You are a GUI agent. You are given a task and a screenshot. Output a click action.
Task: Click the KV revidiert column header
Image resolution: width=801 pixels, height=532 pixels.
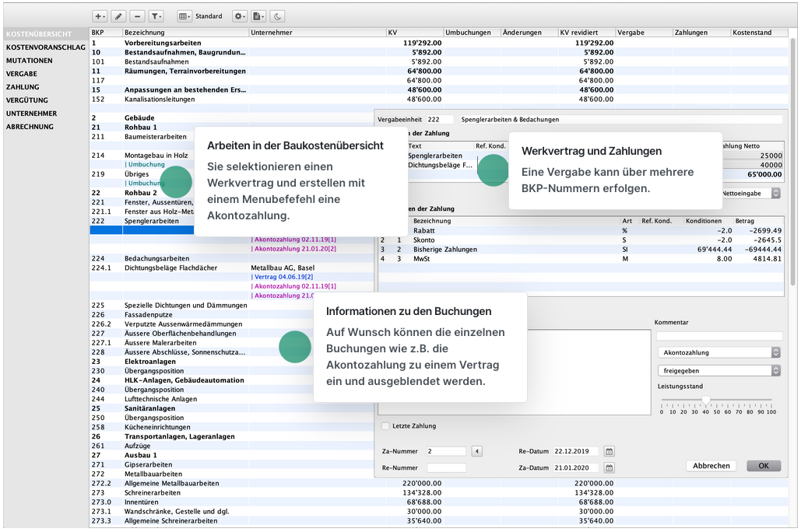(x=586, y=33)
